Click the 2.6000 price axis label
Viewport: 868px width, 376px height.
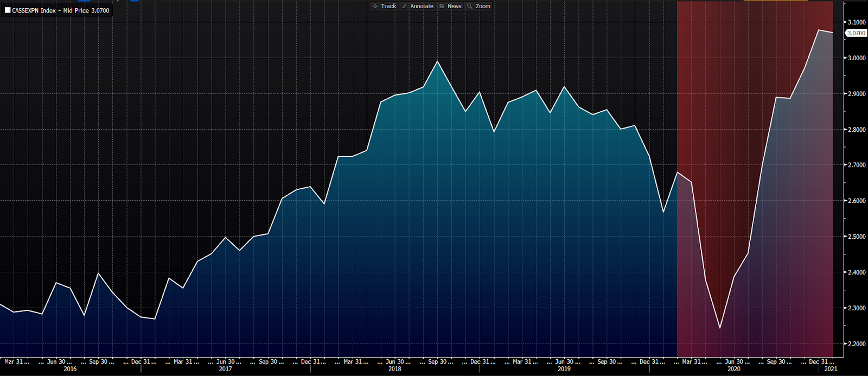pos(857,201)
